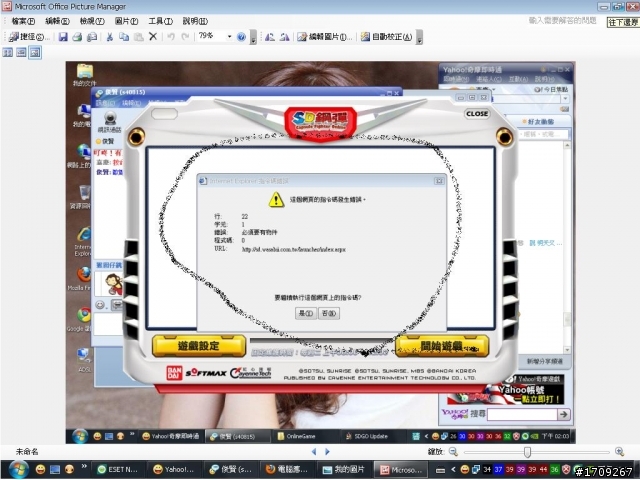The height and width of the screenshot is (480, 640).
Task: Expand toolbar options after 自動校正
Action: pyautogui.click(x=419, y=39)
